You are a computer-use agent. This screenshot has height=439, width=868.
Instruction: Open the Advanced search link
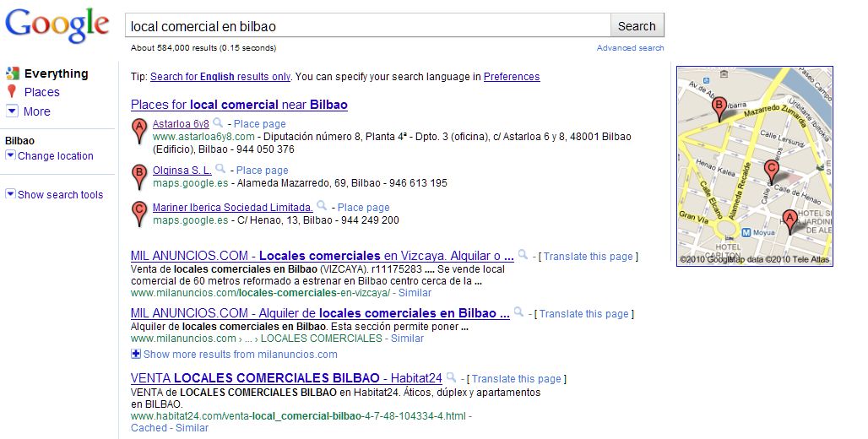tap(630, 48)
